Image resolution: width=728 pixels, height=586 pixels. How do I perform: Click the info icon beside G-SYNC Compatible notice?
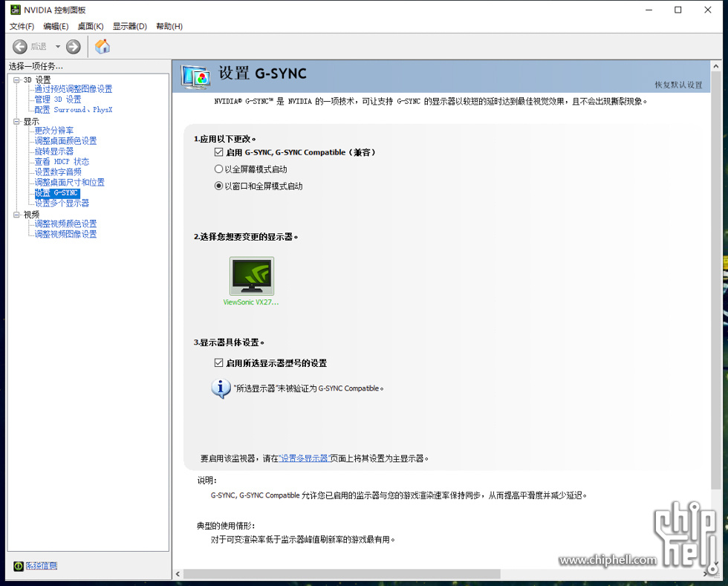(x=221, y=388)
